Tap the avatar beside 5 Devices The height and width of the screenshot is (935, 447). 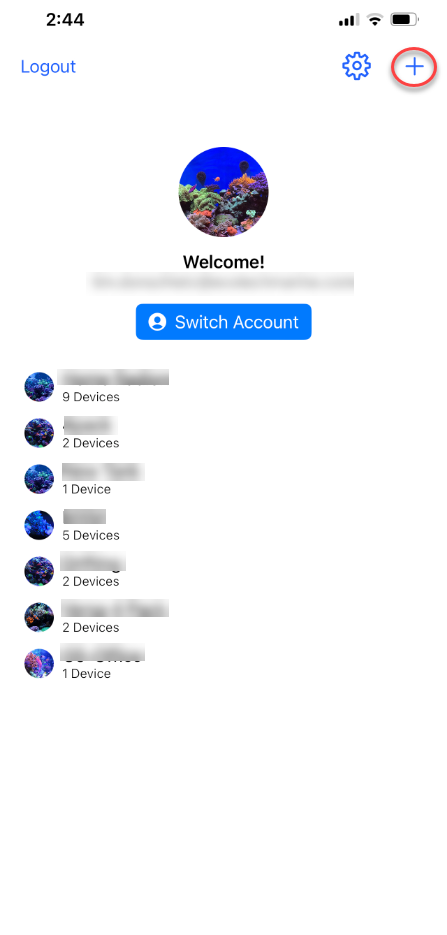pyautogui.click(x=39, y=525)
